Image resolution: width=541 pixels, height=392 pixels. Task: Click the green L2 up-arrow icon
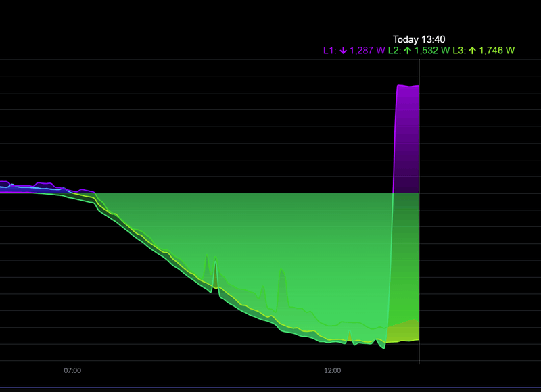pyautogui.click(x=408, y=51)
